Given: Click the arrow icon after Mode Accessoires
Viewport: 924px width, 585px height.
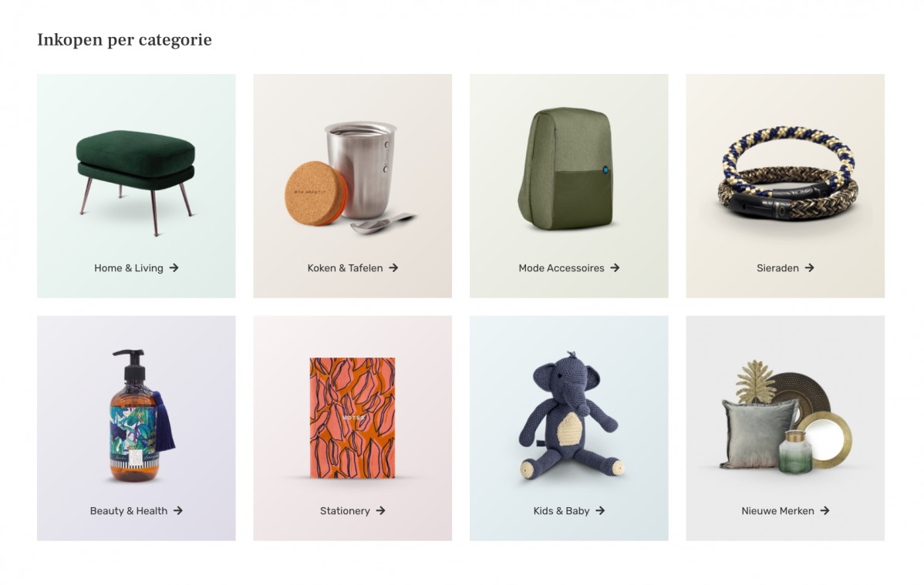Looking at the screenshot, I should pyautogui.click(x=615, y=267).
